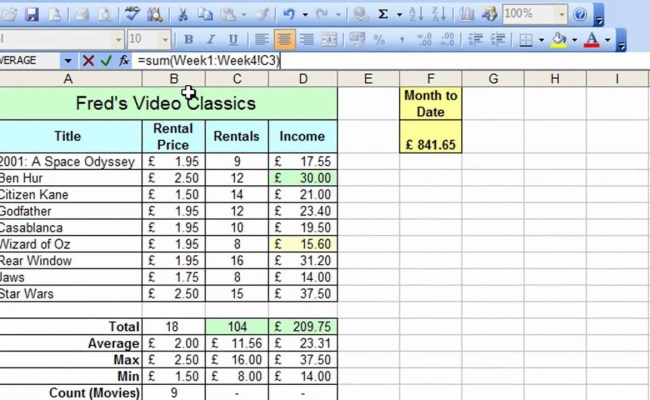650x400 pixels.
Task: Expand the Undo history dropdown arrow
Action: click(x=305, y=15)
